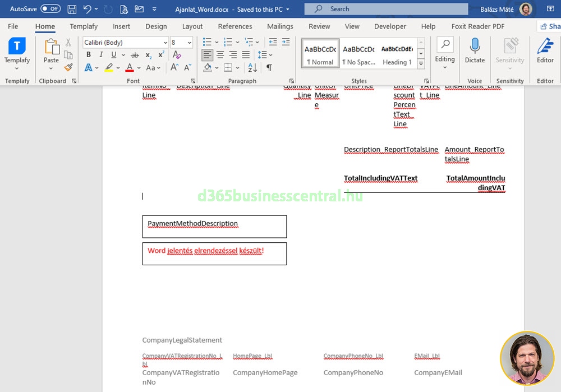The image size is (561, 392).
Task: Click the Clear All Formatting icon
Action: tap(177, 55)
